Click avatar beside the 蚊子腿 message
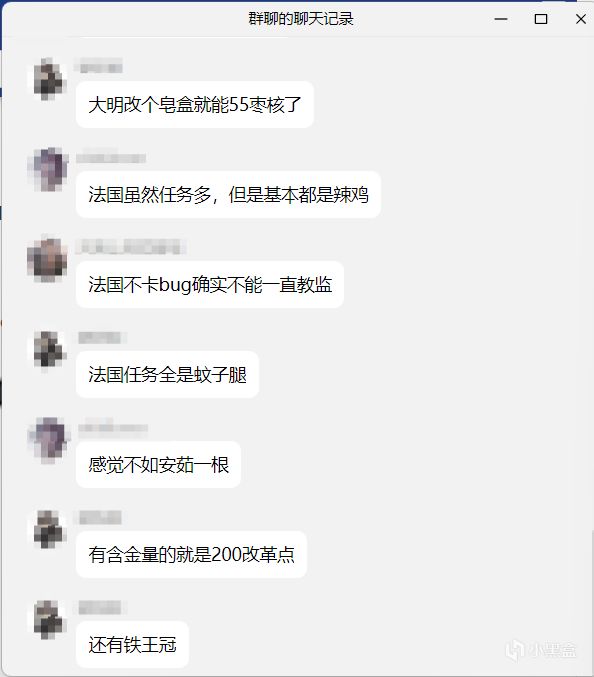This screenshot has width=594, height=677. pos(47,349)
